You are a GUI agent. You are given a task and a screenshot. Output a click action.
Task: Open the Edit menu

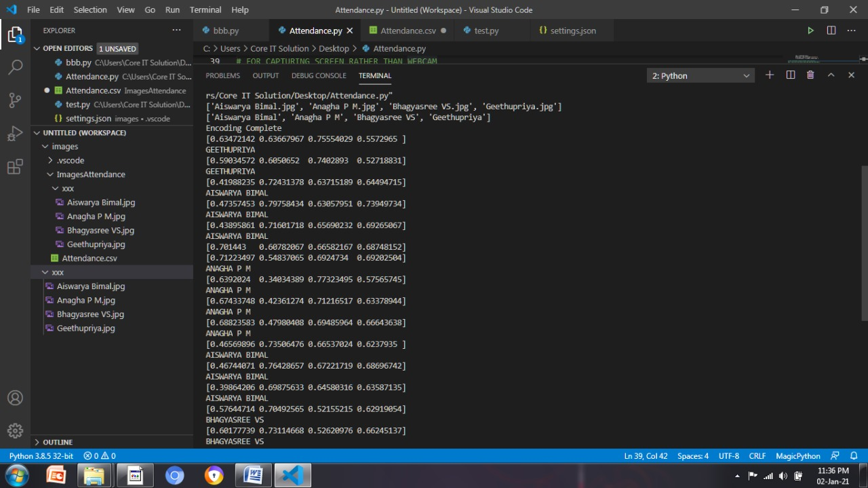(x=56, y=10)
